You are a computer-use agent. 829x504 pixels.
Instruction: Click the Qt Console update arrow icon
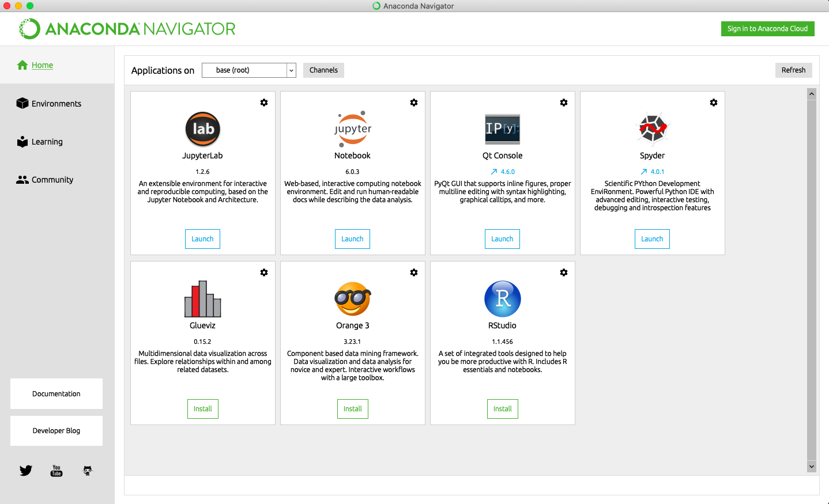click(x=494, y=172)
